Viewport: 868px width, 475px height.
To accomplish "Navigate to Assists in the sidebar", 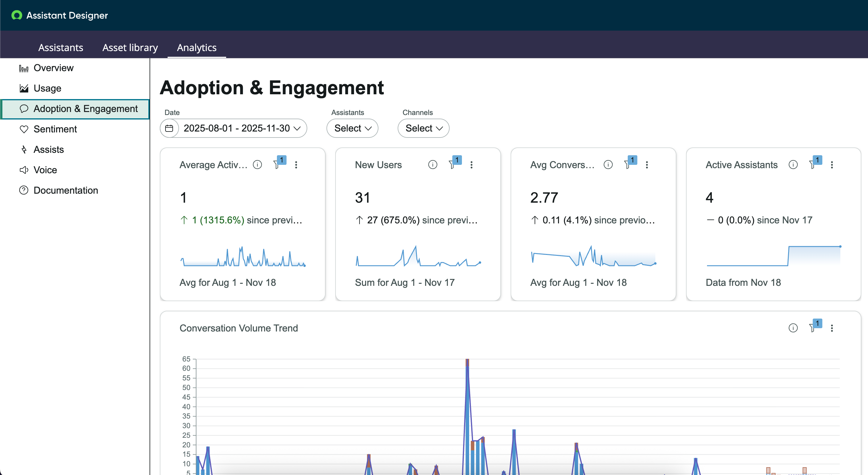I will pyautogui.click(x=75, y=150).
